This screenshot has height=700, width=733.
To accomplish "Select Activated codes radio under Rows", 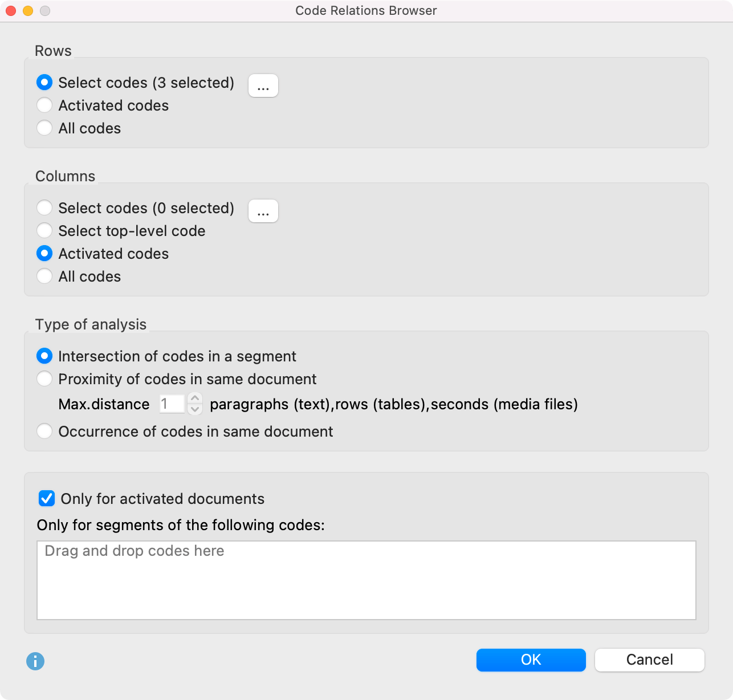I will click(x=44, y=105).
